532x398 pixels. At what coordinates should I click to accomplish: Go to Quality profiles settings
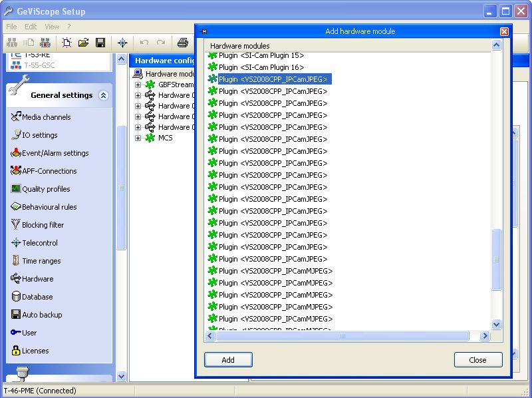click(x=46, y=189)
